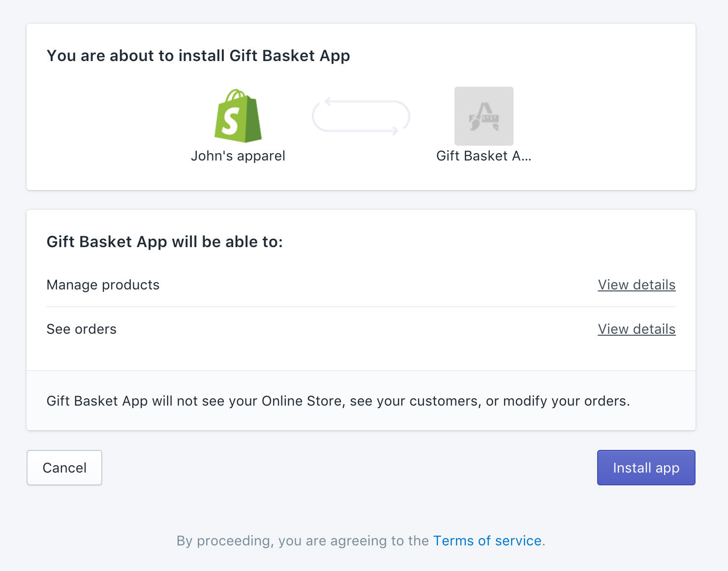Select the Manage products permission row
Viewport: 728px width, 571px height.
(361, 285)
